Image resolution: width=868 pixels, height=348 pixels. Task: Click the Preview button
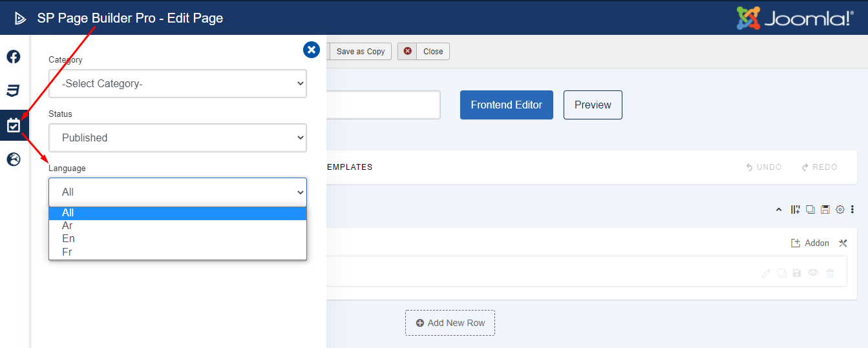click(593, 105)
